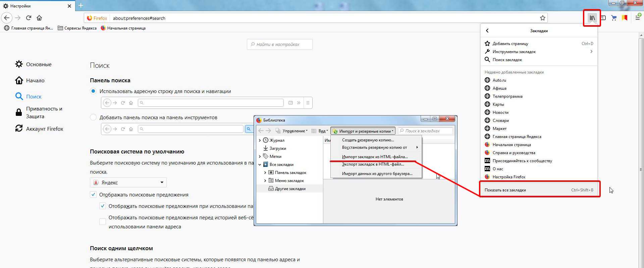644x268 pixels.
Task: Open the Афиша bookmark
Action: (539, 88)
